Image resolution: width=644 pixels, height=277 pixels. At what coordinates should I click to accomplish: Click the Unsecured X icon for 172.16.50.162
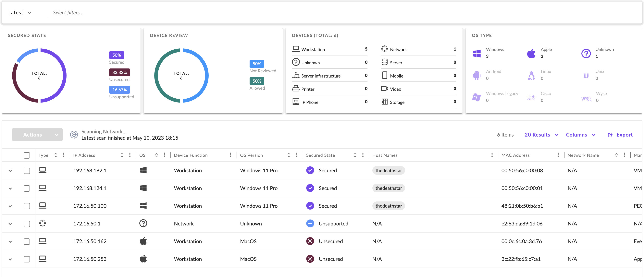tap(310, 241)
